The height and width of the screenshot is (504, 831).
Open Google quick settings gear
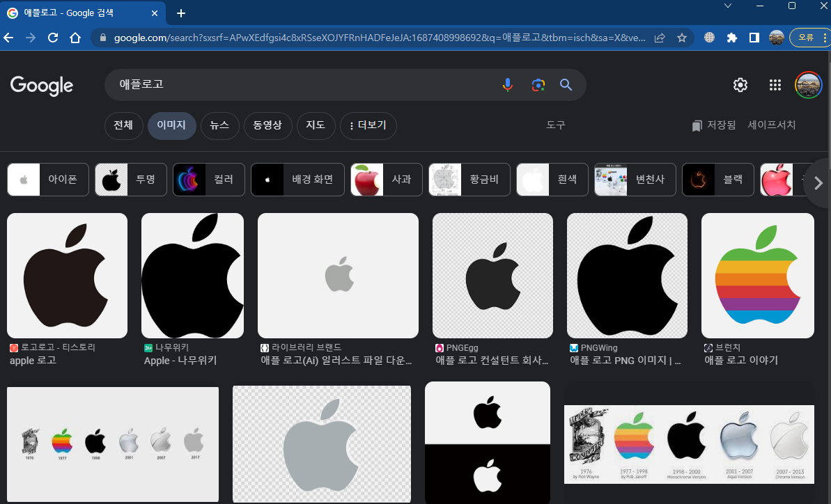pos(740,85)
